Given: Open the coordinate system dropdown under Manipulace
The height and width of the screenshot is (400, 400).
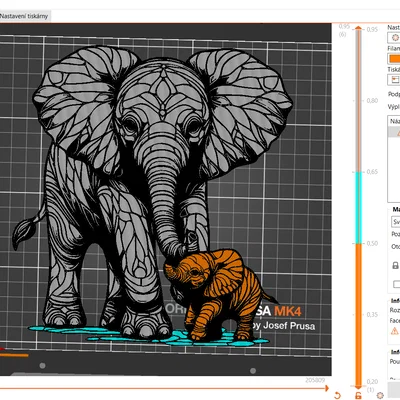Looking at the screenshot, I should coord(396,222).
